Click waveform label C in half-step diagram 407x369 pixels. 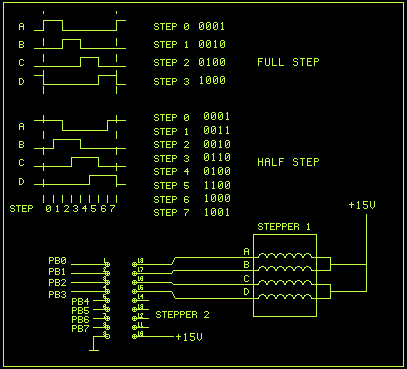pyautogui.click(x=21, y=163)
